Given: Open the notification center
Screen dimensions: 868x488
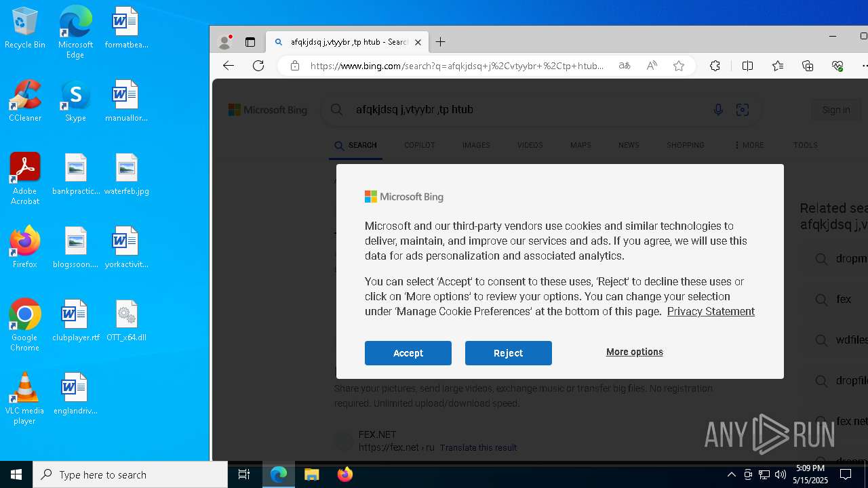Looking at the screenshot, I should (x=846, y=474).
